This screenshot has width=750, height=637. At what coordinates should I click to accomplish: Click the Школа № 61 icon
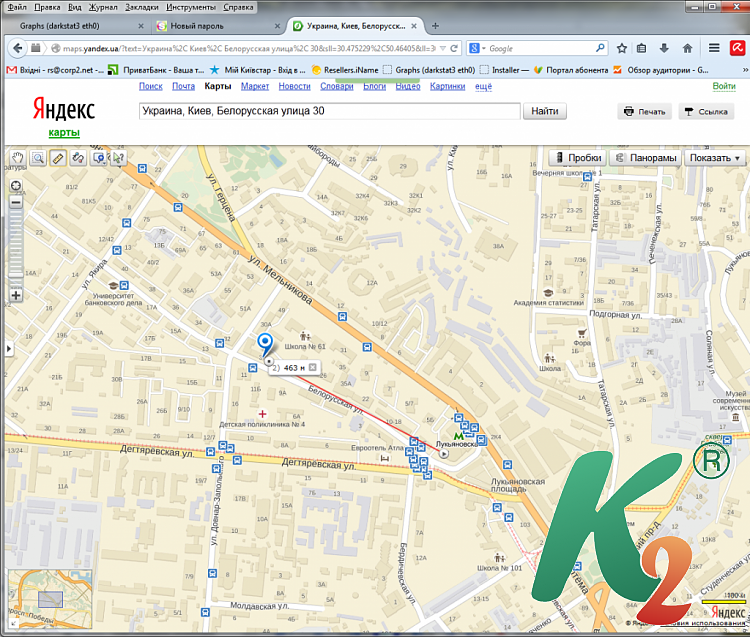pos(305,337)
